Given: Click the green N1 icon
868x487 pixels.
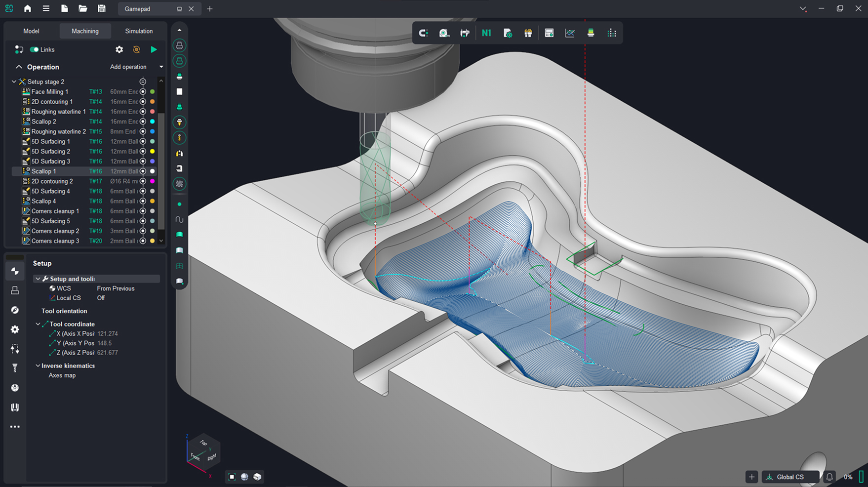Looking at the screenshot, I should coord(486,33).
